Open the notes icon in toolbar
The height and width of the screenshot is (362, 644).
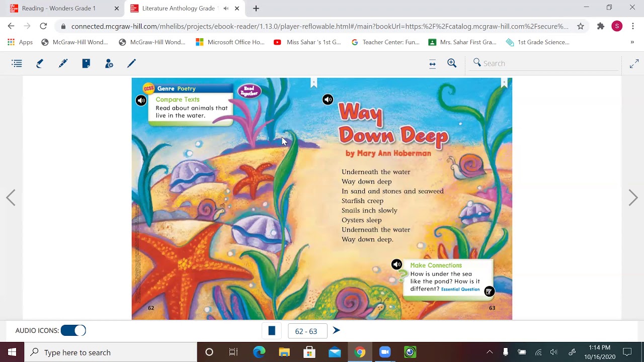point(86,63)
